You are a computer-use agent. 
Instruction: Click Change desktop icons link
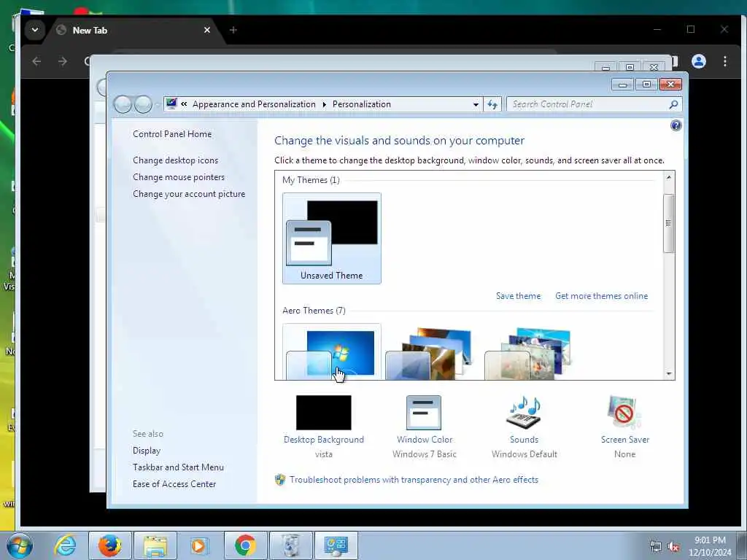click(x=175, y=160)
